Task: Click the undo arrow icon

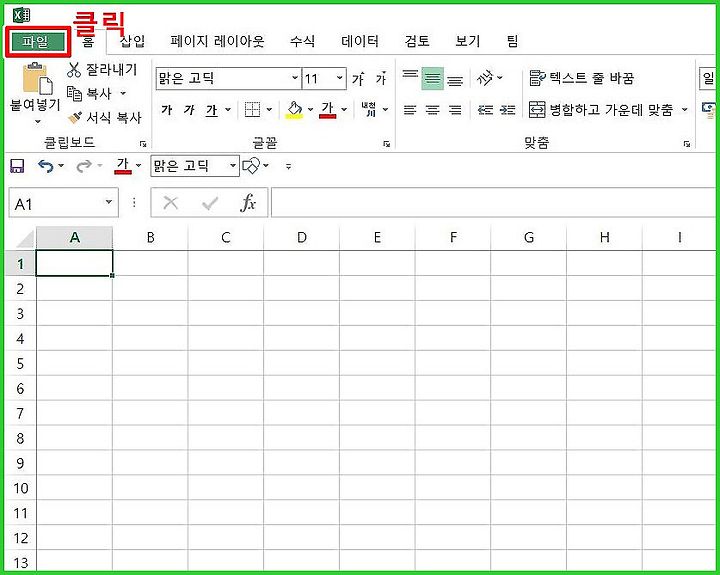Action: 45,166
